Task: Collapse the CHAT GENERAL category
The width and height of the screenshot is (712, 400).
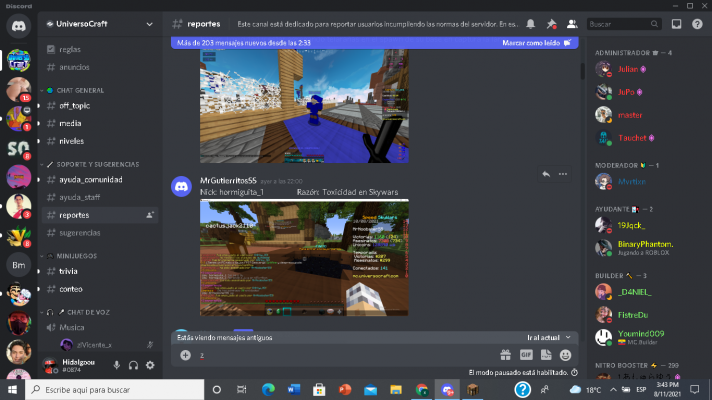Action: (x=80, y=90)
